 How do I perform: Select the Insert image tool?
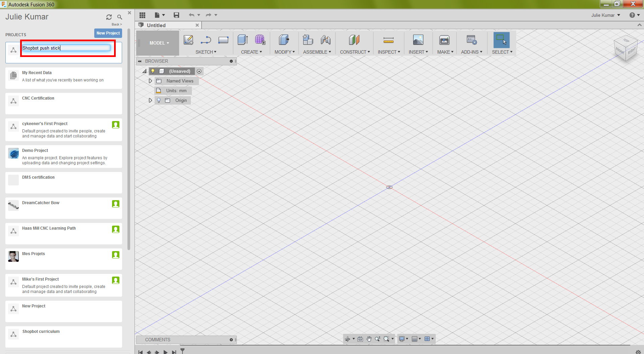click(418, 40)
